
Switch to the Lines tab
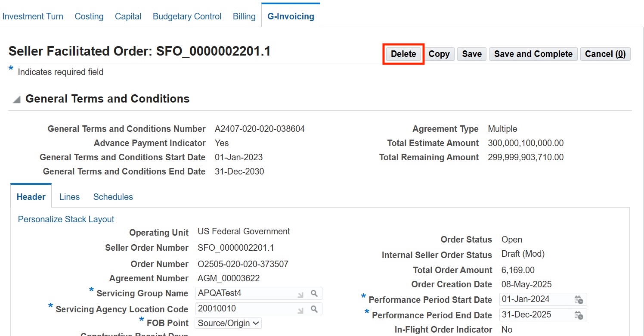point(69,197)
